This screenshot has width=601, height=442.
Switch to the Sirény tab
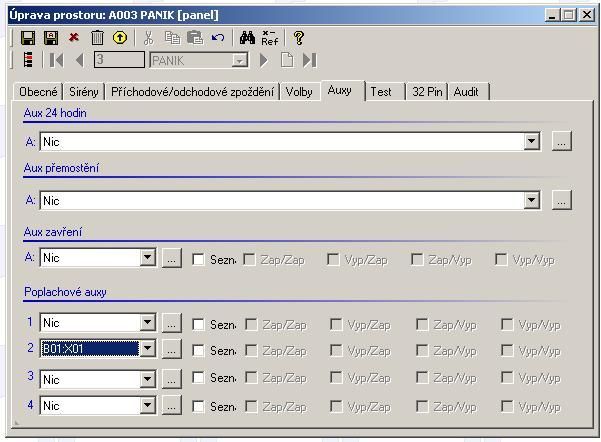[84, 91]
